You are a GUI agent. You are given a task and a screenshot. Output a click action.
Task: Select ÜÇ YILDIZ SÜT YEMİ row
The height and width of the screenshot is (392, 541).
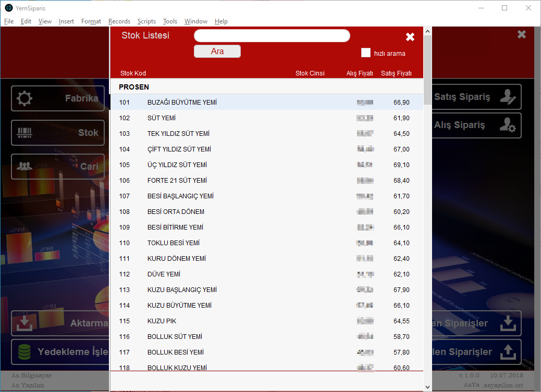pos(266,165)
